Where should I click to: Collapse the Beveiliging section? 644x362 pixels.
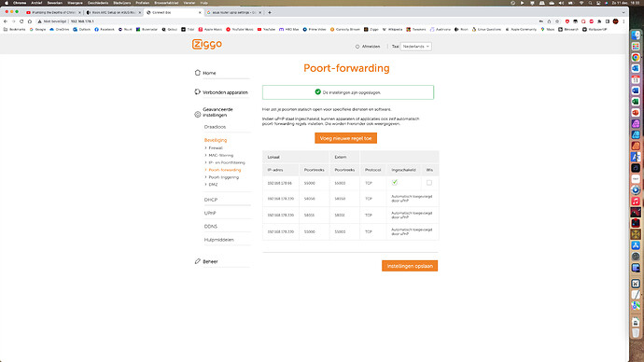[x=216, y=140]
